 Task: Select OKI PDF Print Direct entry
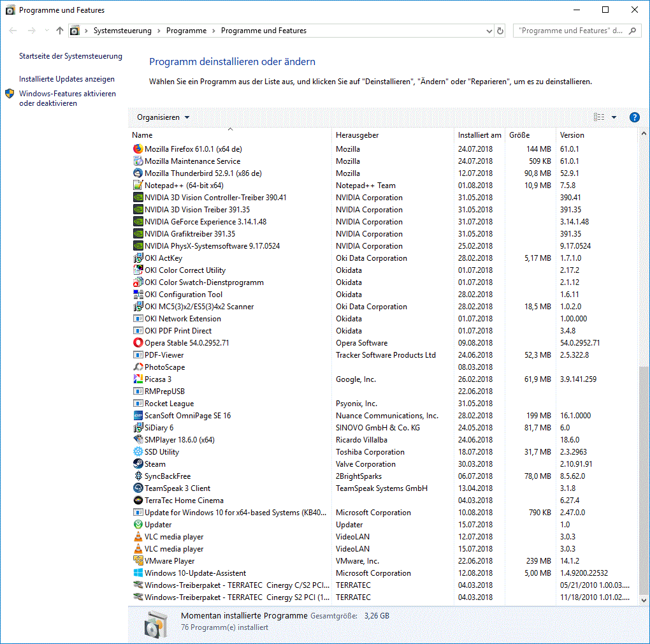[384, 330]
